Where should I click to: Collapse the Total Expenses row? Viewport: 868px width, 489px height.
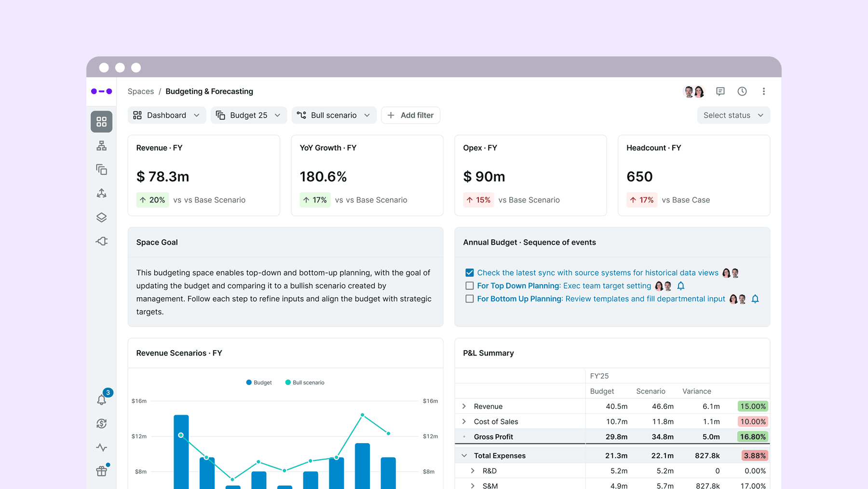464,456
